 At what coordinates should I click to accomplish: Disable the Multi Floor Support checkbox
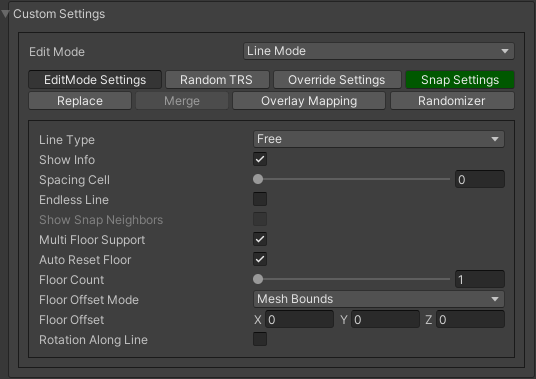click(x=260, y=239)
